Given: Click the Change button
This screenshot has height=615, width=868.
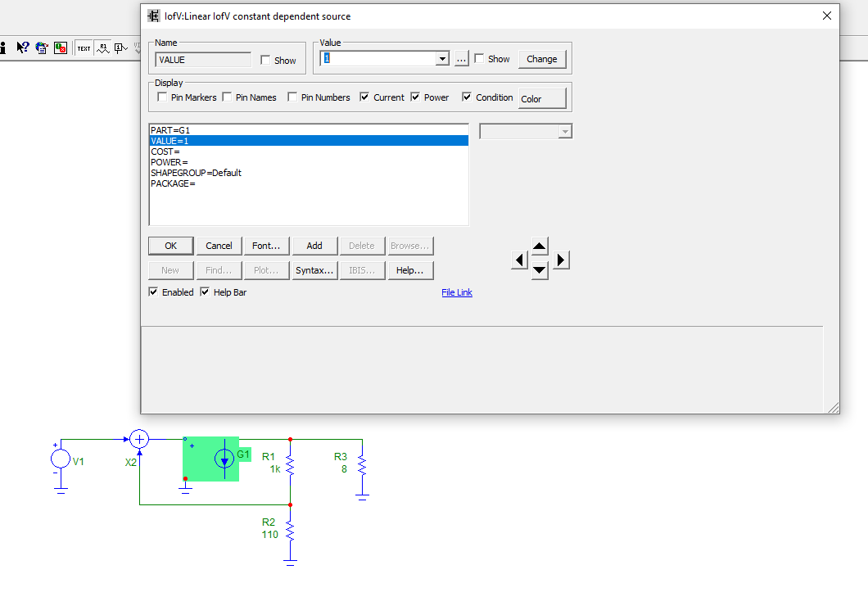Looking at the screenshot, I should [x=542, y=59].
